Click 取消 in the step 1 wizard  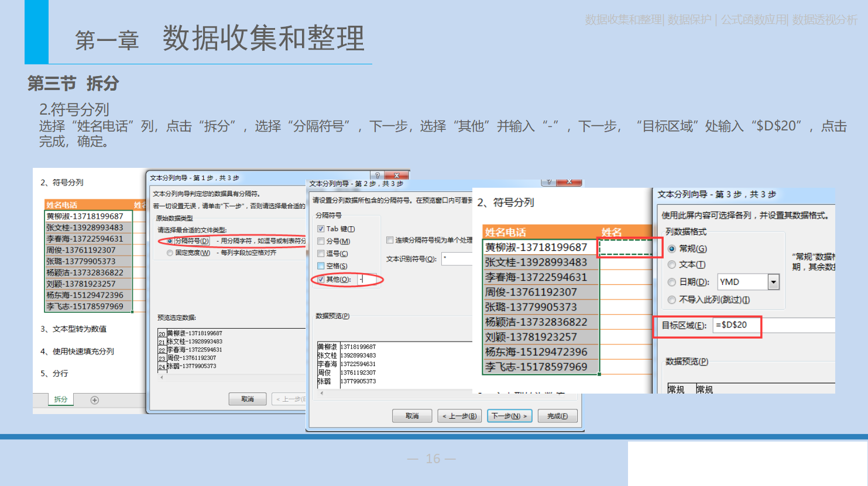248,399
